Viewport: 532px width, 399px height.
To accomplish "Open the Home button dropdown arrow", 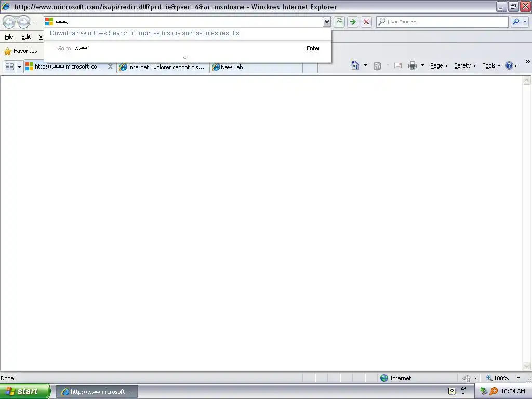I will coord(365,65).
